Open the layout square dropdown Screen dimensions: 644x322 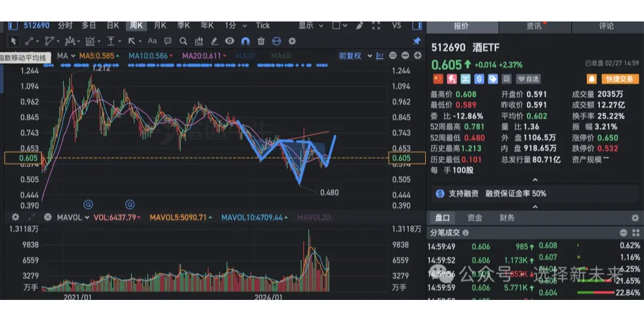(340, 26)
